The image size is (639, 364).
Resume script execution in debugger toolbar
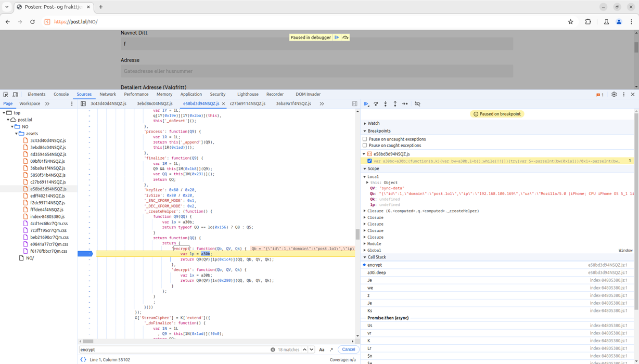coord(366,104)
